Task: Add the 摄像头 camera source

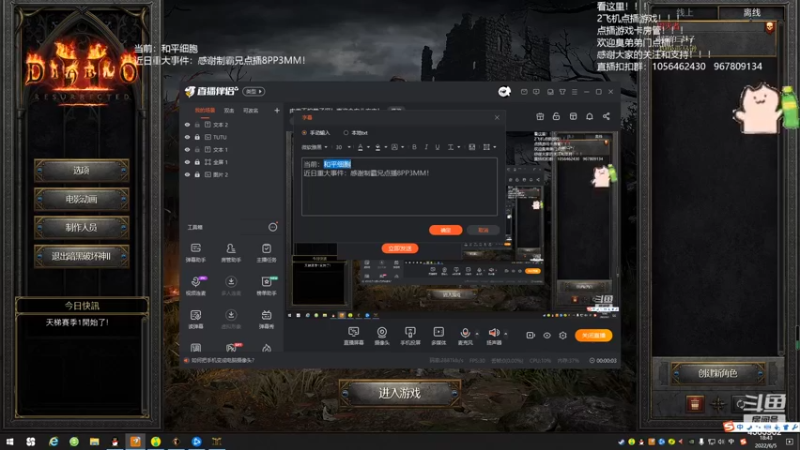Action: pyautogui.click(x=382, y=336)
